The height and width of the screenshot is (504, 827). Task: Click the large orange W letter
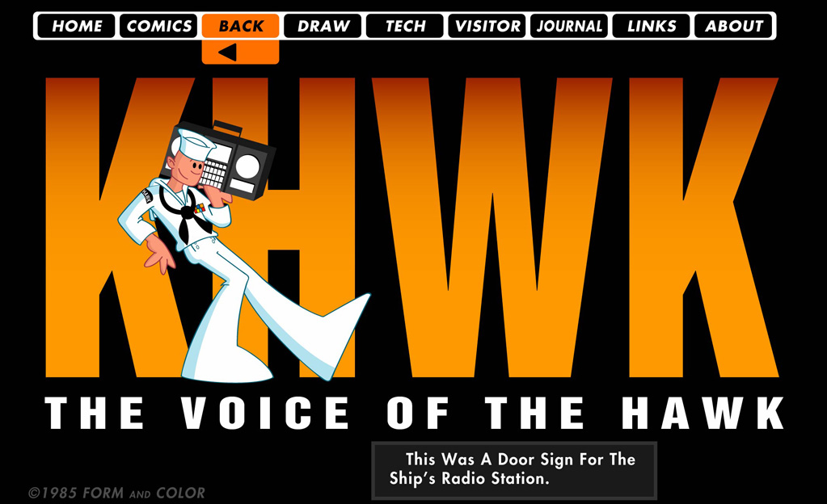[x=492, y=227]
